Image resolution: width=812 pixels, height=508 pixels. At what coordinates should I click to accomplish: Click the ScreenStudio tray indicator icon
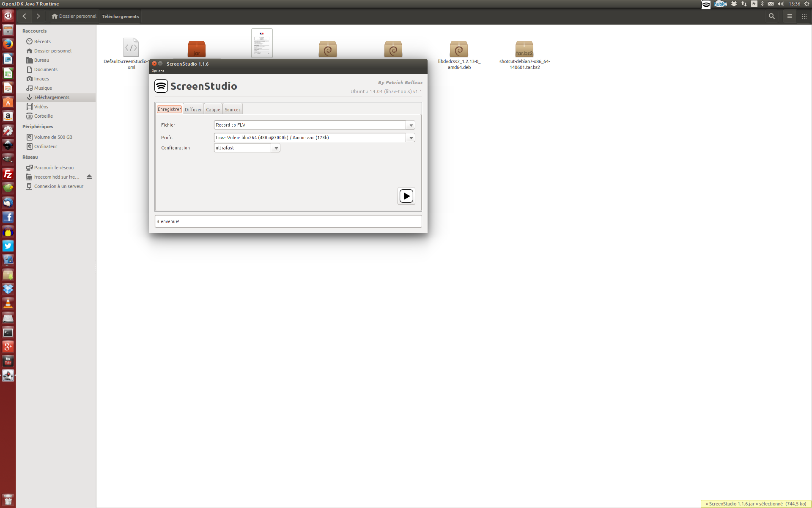[x=706, y=4]
